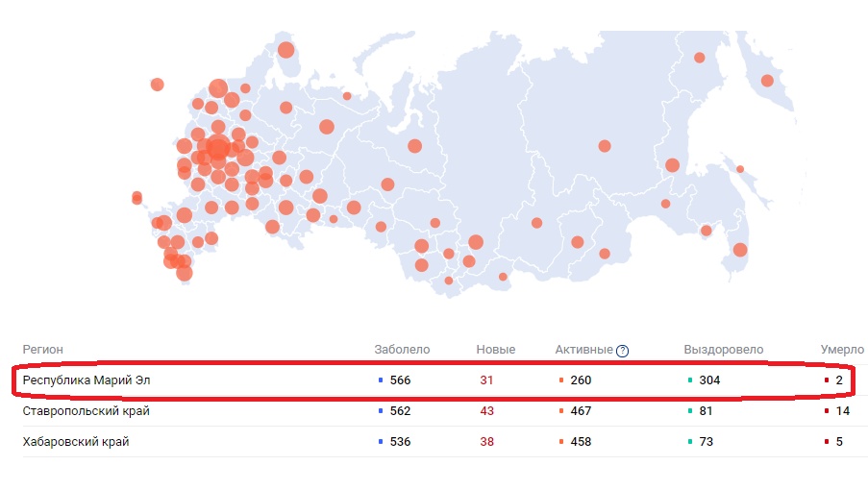
Task: Click the Активные column header text
Action: click(x=583, y=350)
